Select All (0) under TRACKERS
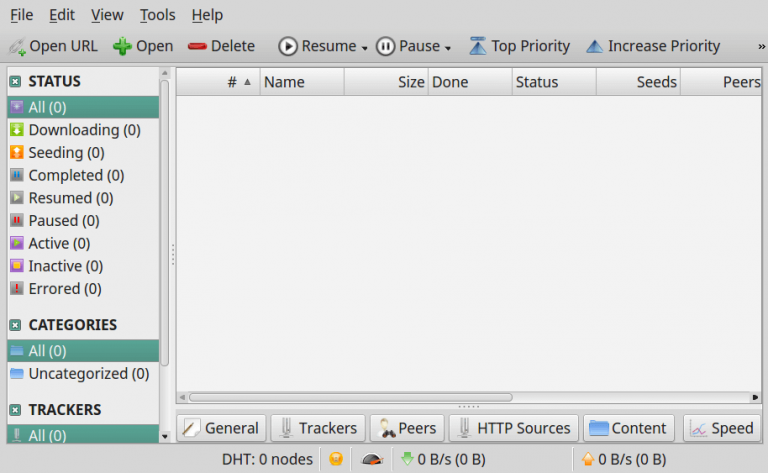 coord(83,434)
